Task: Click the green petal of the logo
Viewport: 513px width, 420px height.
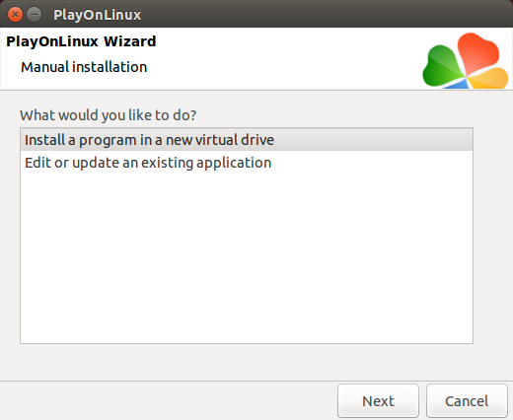Action: coord(441,67)
